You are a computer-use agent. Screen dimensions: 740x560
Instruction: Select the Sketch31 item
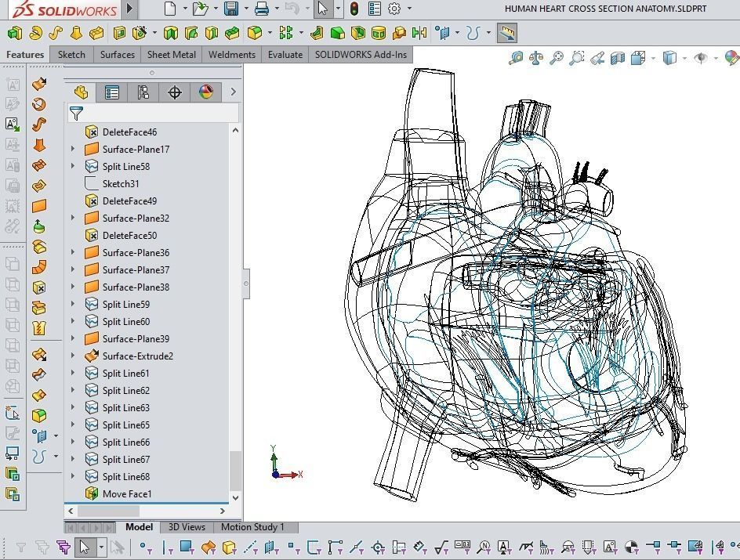pyautogui.click(x=121, y=183)
